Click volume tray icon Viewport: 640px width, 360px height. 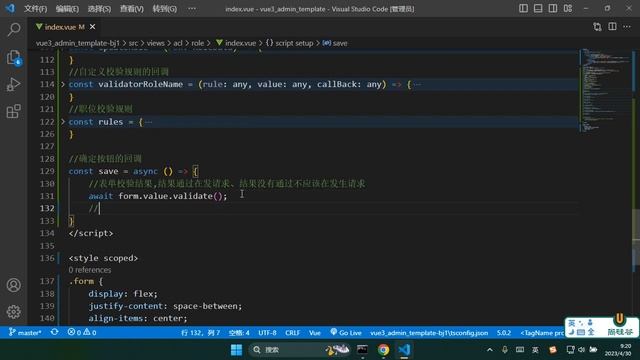582,350
